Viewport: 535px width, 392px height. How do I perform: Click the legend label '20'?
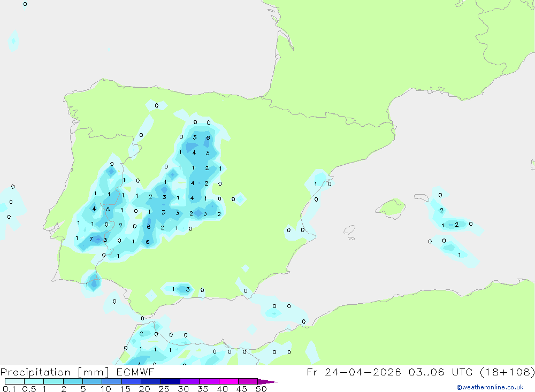pos(144,389)
